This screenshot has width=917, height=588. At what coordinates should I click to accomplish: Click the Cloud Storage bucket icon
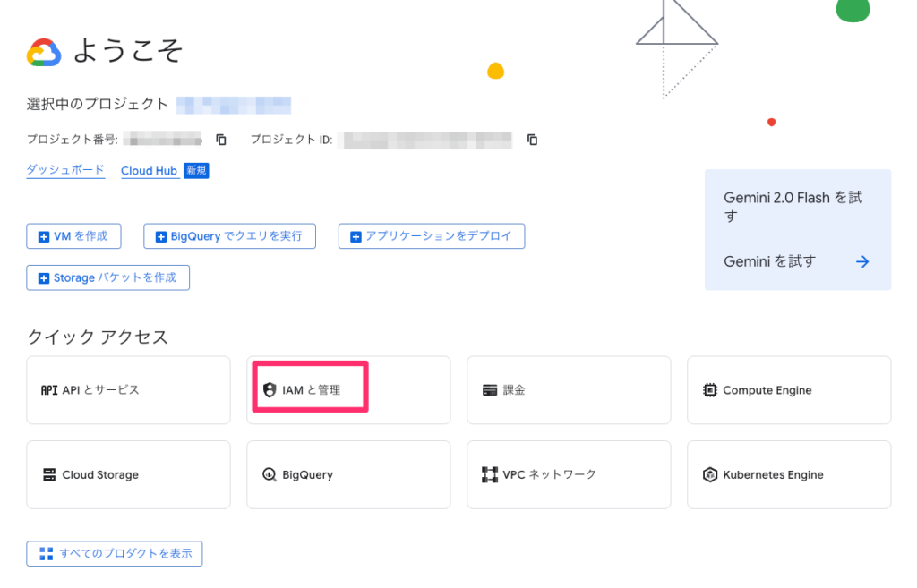coord(49,475)
